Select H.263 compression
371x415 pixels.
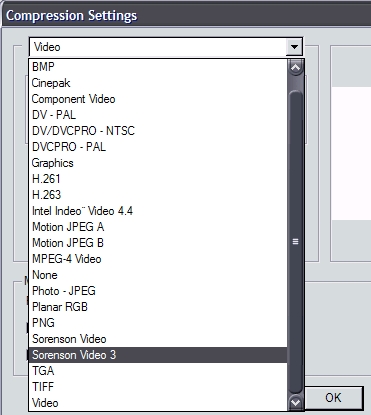158,195
